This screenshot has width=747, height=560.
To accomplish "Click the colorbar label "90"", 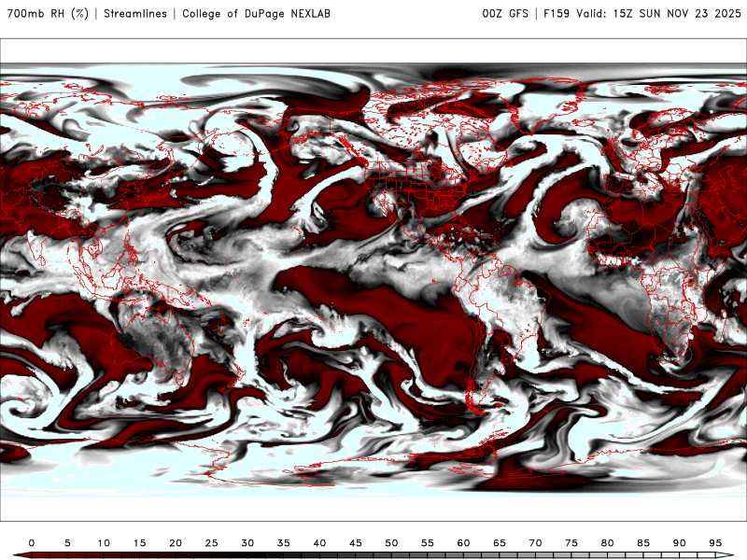I will click(x=680, y=543).
